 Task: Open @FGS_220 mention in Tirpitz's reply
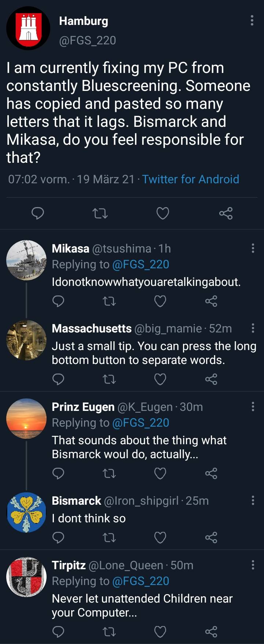point(140,581)
